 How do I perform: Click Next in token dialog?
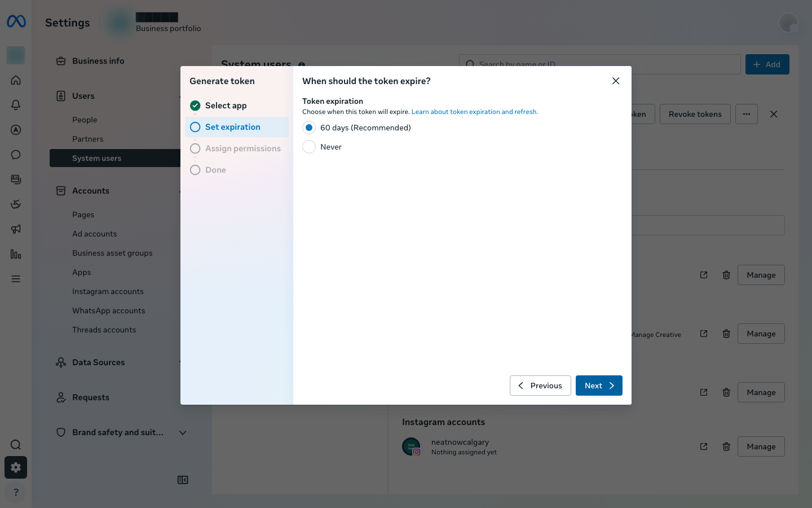(599, 386)
